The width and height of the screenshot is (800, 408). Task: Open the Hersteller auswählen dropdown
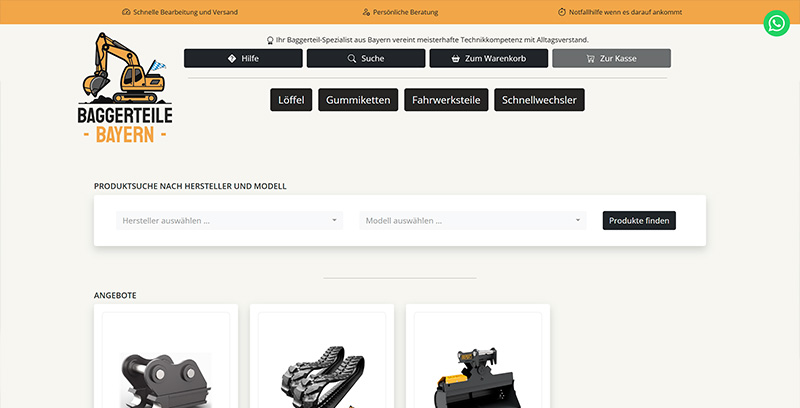pos(228,221)
